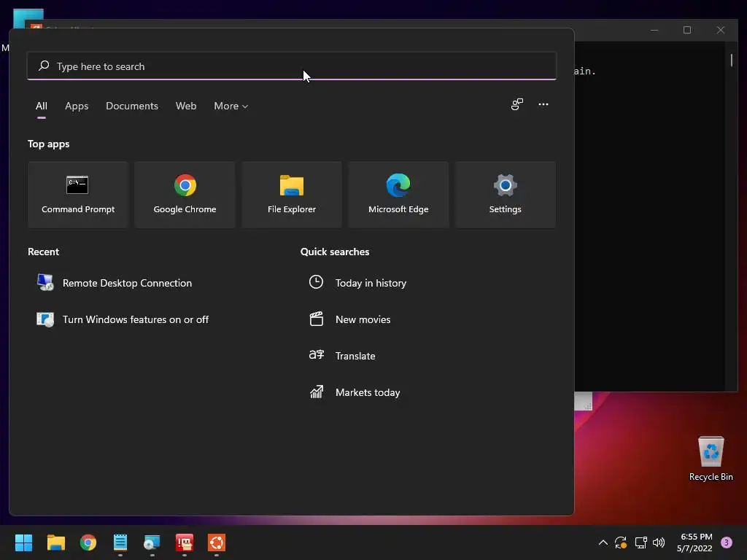Switch to the Apps search tab
This screenshot has width=747, height=560.
[77, 106]
